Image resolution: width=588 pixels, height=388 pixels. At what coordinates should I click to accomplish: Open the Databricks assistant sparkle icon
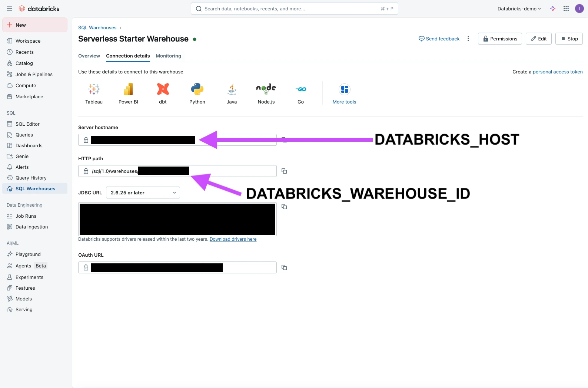[x=553, y=9]
